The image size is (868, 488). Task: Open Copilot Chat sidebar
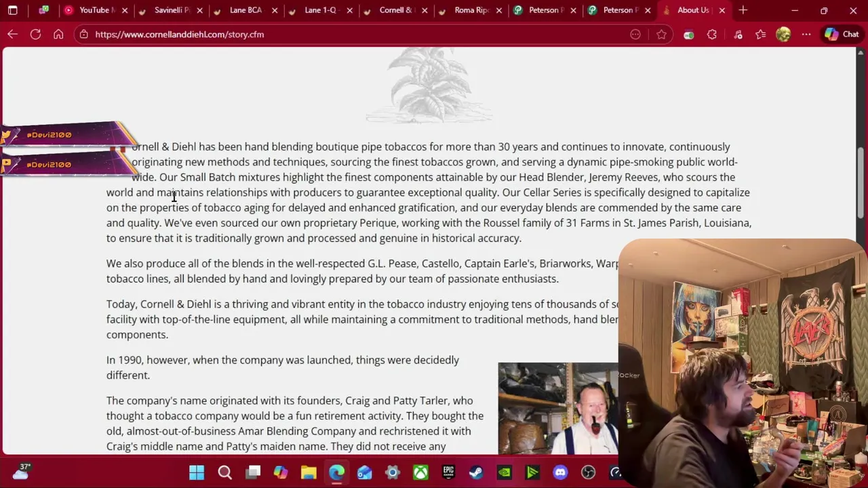(x=842, y=35)
